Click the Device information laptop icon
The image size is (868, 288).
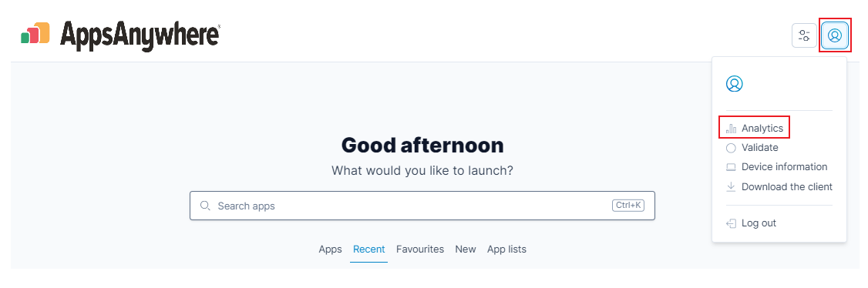731,167
